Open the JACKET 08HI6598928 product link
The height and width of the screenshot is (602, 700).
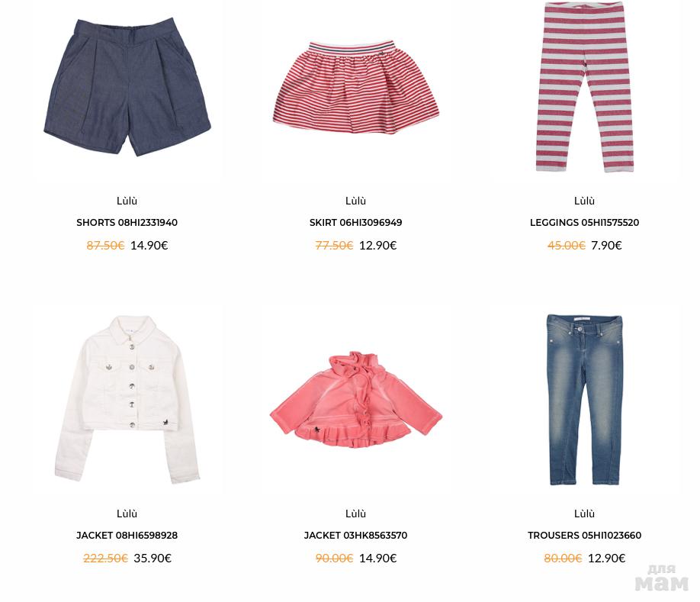(x=127, y=535)
